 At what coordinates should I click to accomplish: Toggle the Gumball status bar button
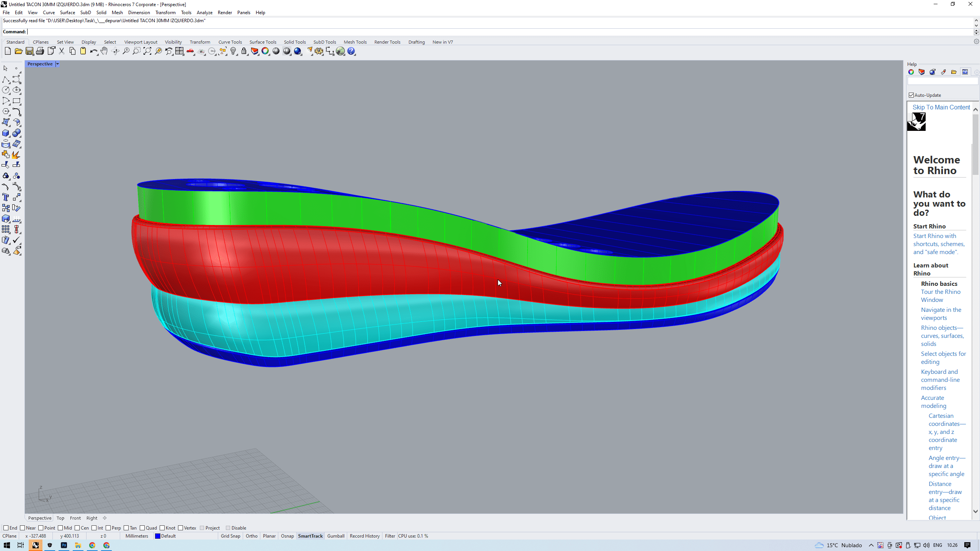click(x=336, y=536)
